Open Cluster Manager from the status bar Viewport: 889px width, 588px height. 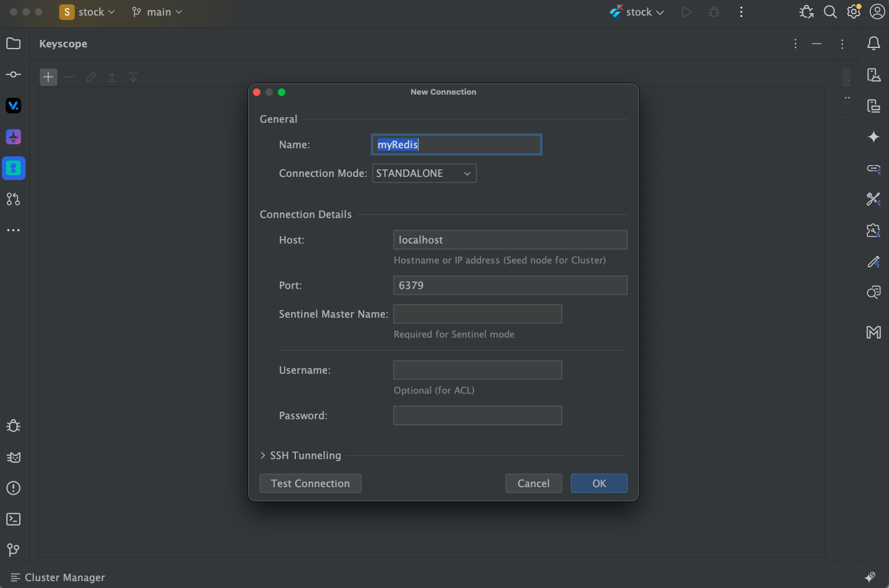[57, 577]
